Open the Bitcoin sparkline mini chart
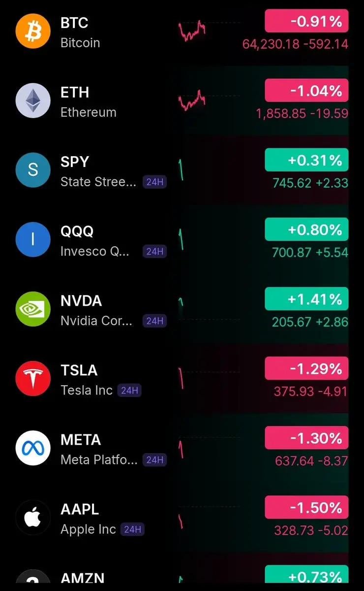This screenshot has height=591, width=364. pos(192,31)
